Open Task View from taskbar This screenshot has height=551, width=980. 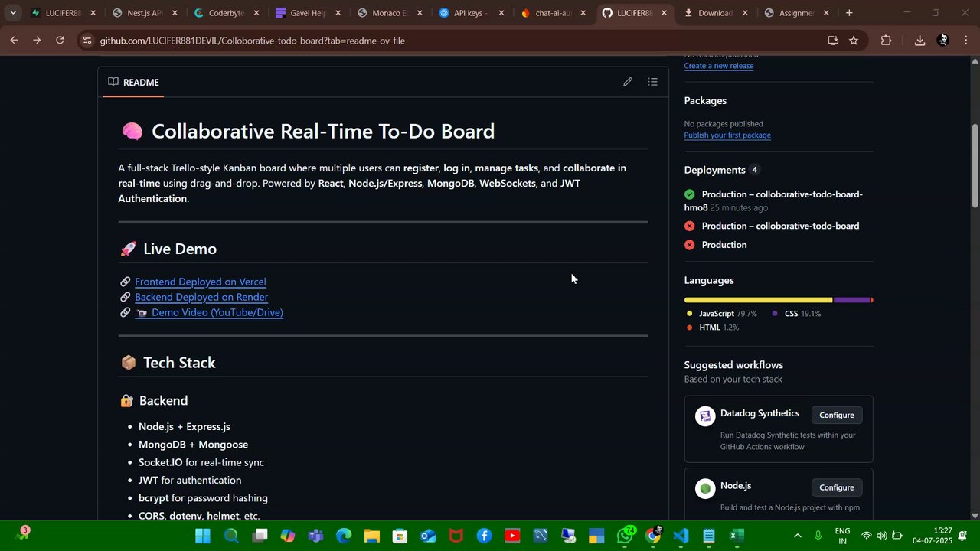point(260,536)
